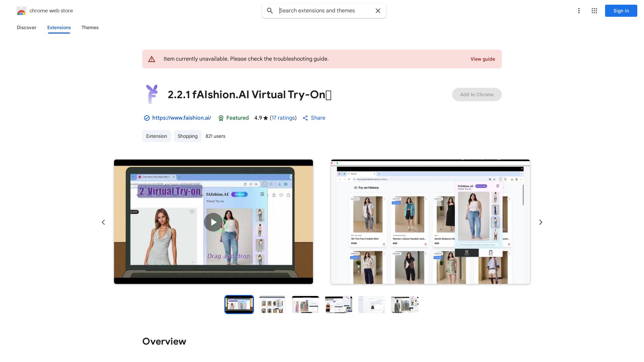Viewport: 644px width, 362px height.
Task: Click the fAIshion.AI extension logo icon
Action: click(x=152, y=94)
